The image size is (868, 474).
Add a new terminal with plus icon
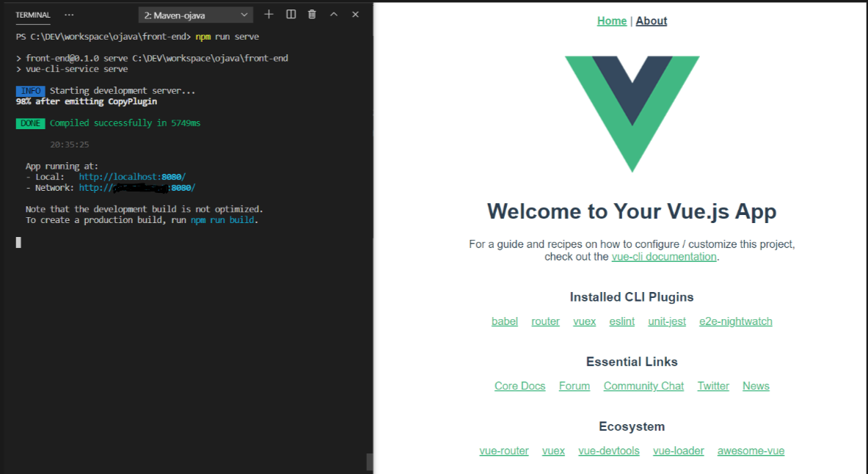[269, 15]
